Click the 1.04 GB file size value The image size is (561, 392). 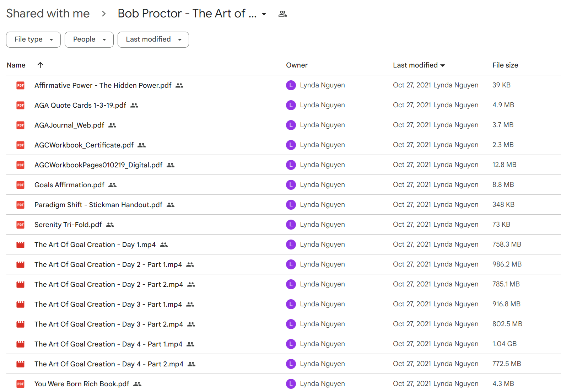point(505,344)
